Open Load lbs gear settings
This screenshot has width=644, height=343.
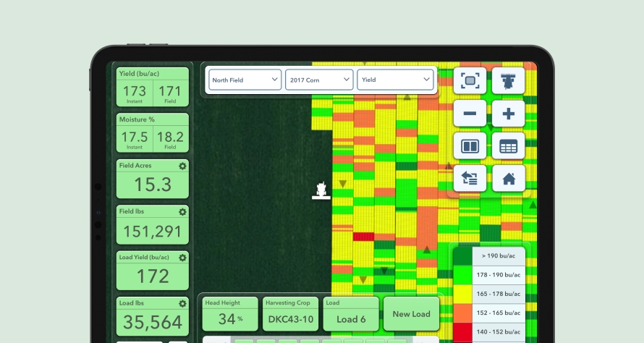point(182,304)
